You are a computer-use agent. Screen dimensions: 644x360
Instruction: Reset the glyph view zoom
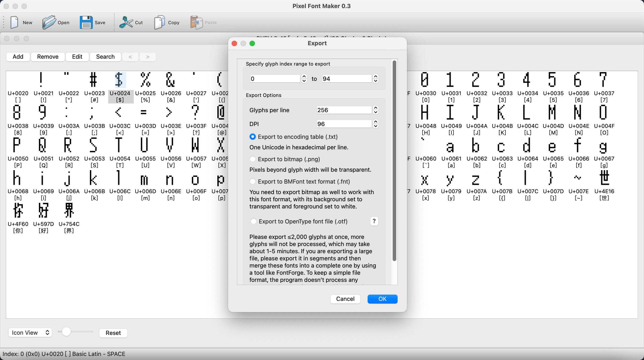point(113,333)
